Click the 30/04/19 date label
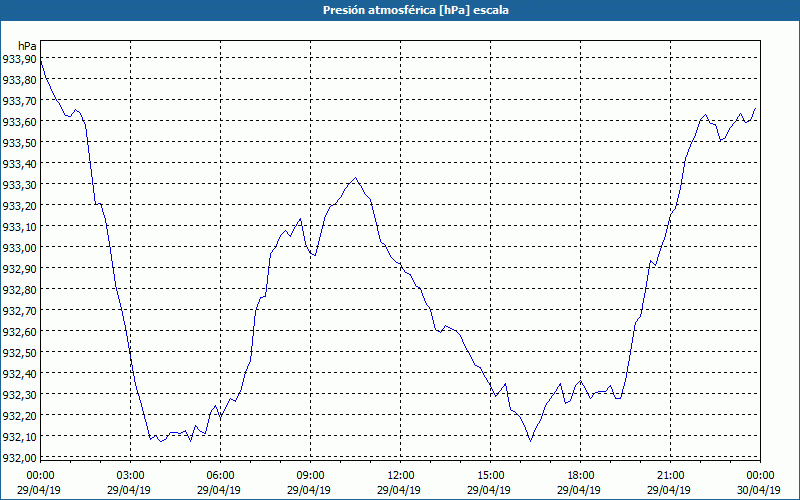The image size is (800, 500). coord(759,490)
